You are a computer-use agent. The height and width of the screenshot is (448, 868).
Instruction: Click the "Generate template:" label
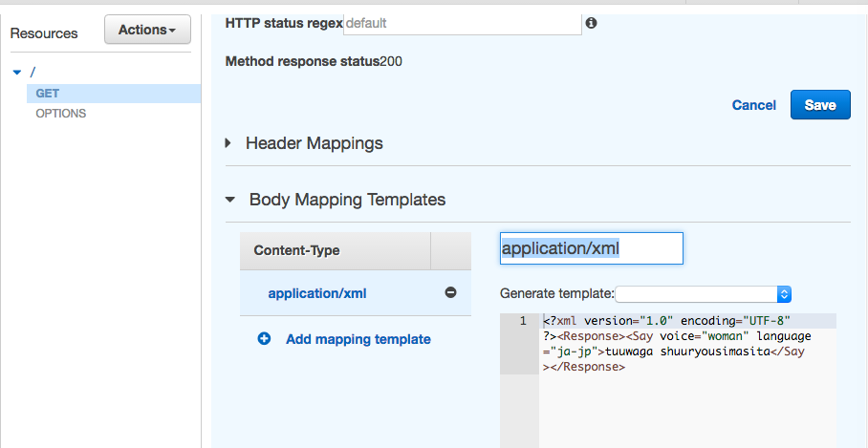pyautogui.click(x=557, y=293)
